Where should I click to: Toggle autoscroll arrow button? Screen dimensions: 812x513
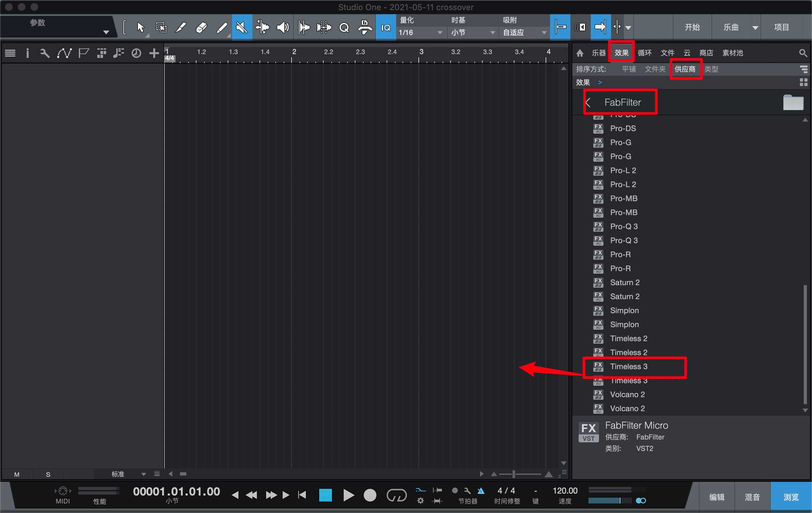tap(600, 27)
